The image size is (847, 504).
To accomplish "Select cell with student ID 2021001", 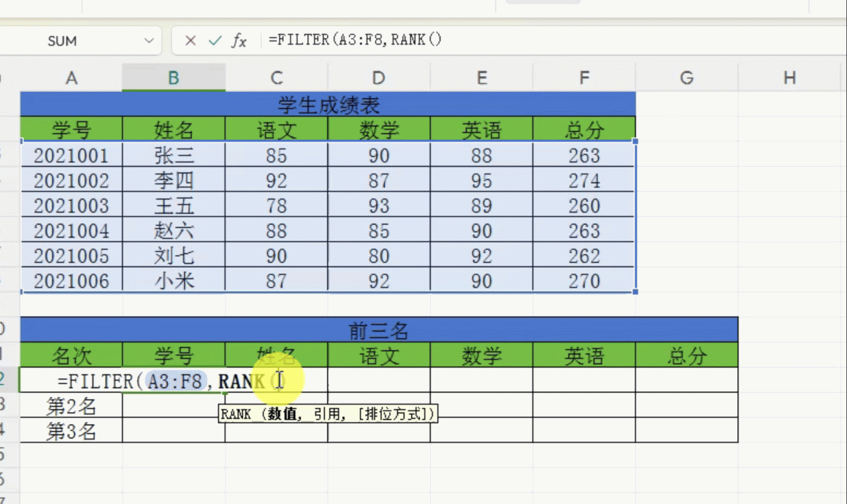I will tap(71, 155).
